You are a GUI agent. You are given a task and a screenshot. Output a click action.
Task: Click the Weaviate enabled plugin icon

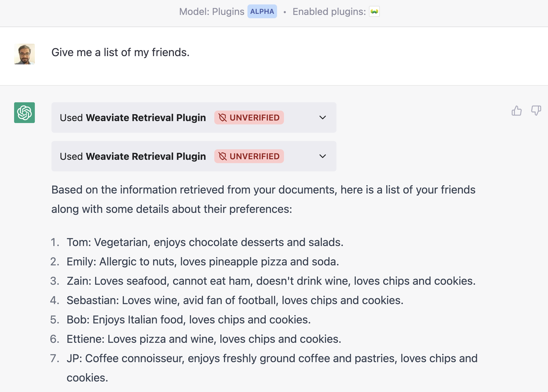[374, 12]
